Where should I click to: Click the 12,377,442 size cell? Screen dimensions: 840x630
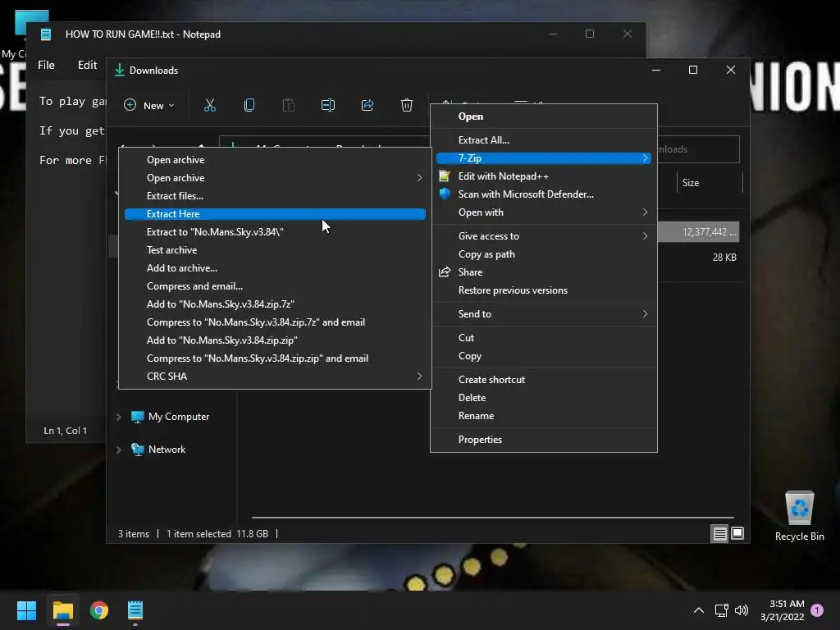coord(709,232)
